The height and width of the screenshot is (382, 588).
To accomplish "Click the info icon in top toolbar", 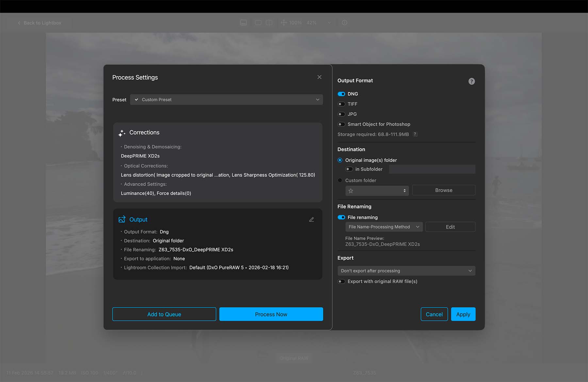I will (x=344, y=23).
